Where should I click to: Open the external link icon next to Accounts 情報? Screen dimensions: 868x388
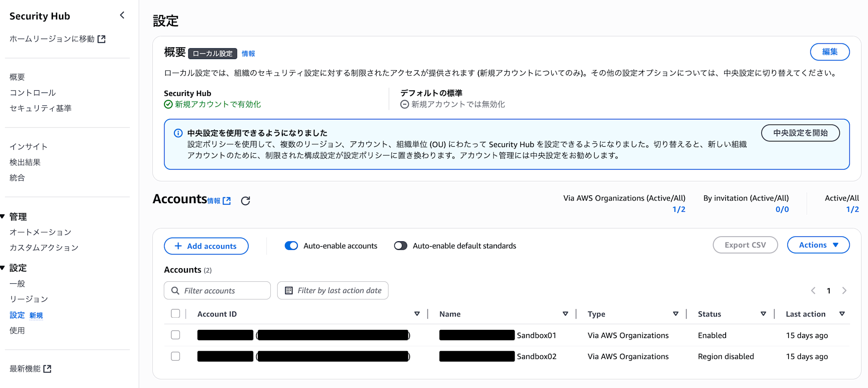(x=227, y=201)
